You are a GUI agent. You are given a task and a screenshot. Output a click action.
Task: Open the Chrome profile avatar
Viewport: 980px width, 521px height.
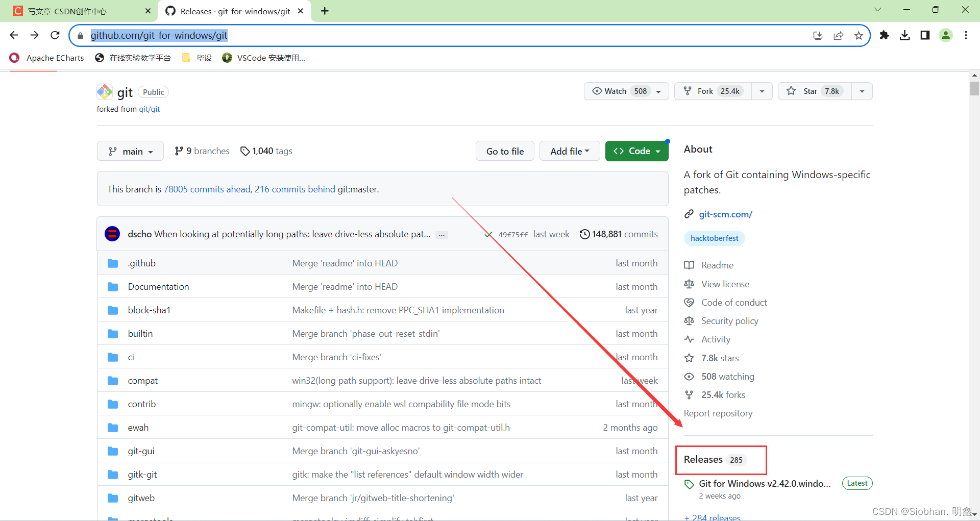[x=946, y=35]
